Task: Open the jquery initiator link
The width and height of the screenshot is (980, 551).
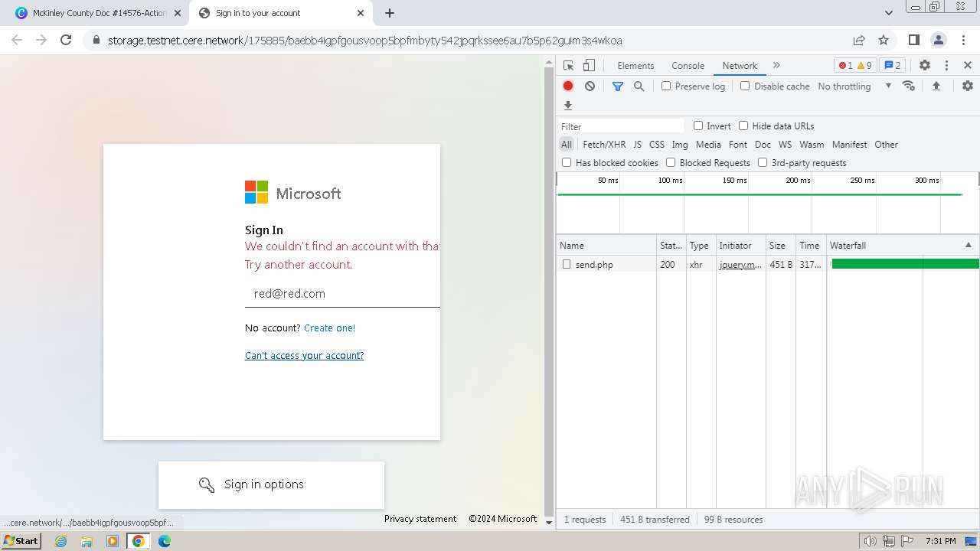Action: coord(740,265)
